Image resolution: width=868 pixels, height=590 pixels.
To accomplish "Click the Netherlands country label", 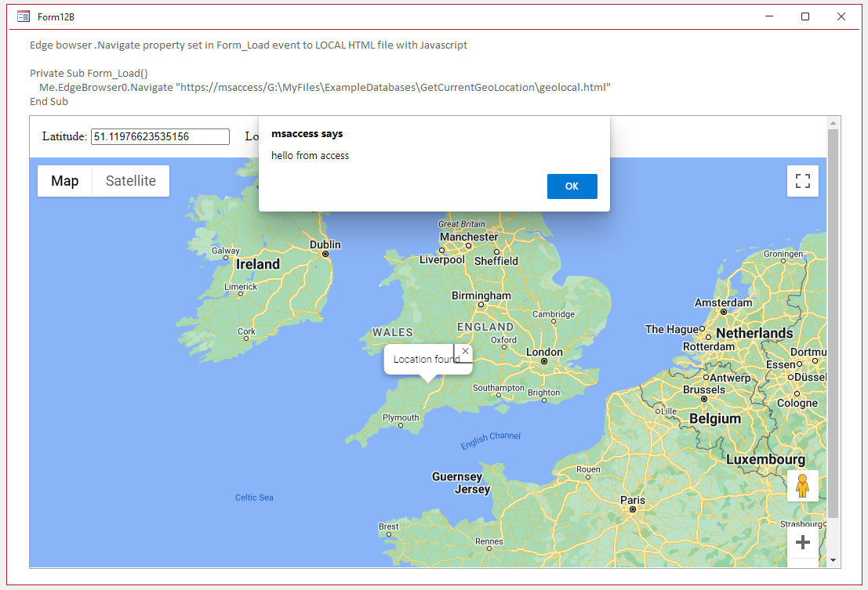I will click(x=754, y=333).
